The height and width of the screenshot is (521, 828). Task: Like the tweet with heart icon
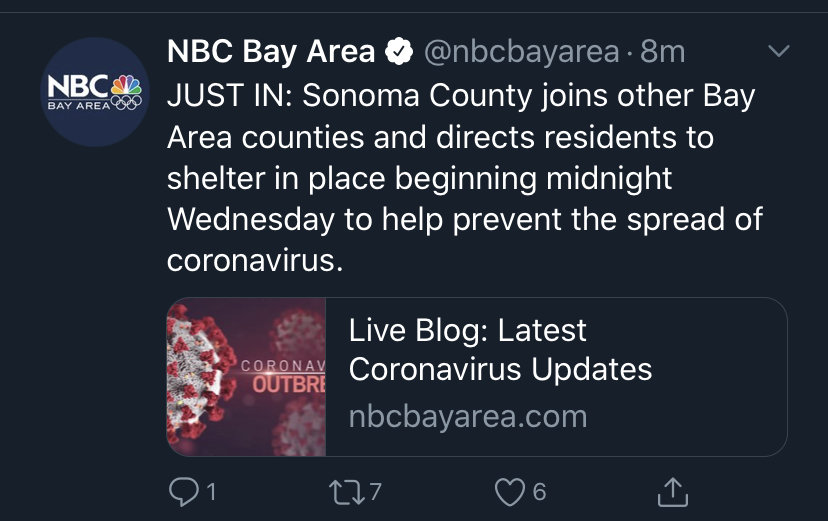pos(510,492)
